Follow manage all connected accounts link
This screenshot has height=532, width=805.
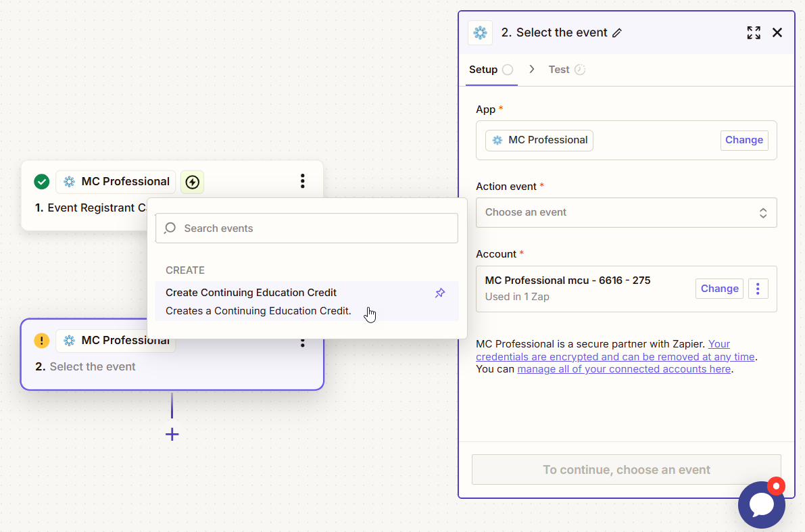(624, 369)
